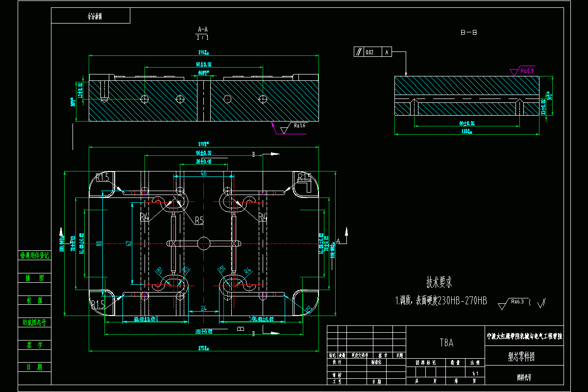Screen dimensions: 588x392
Task: Click the 工艺 cell in the title block
Action: pyautogui.click(x=336, y=381)
